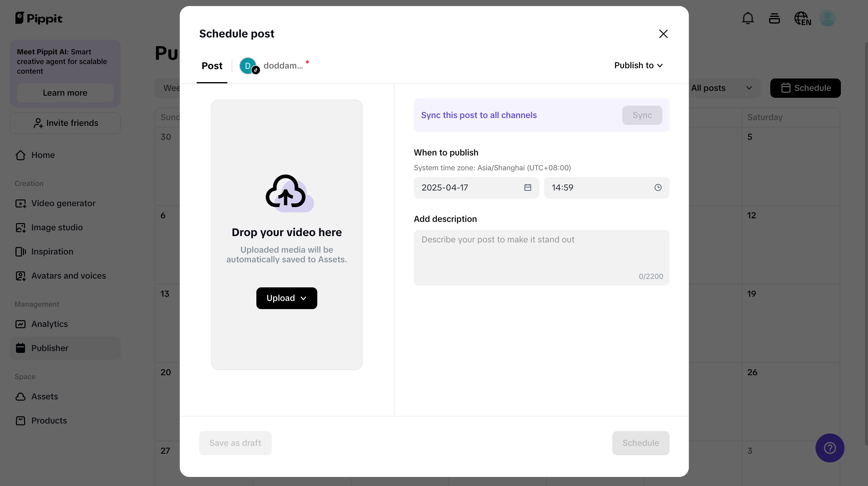This screenshot has height=486, width=868.
Task: Open the help question mark icon
Action: 830,448
